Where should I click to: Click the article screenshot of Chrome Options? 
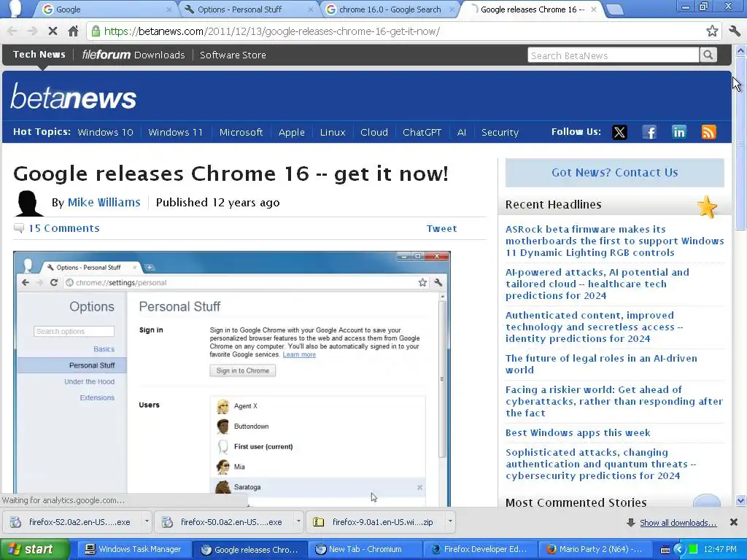pyautogui.click(x=231, y=378)
